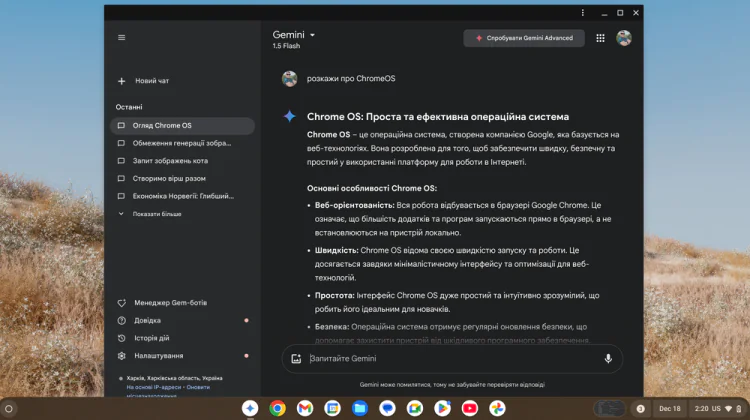Click Основні особливості Chrome OS: text
The image size is (750, 420).
[372, 188]
